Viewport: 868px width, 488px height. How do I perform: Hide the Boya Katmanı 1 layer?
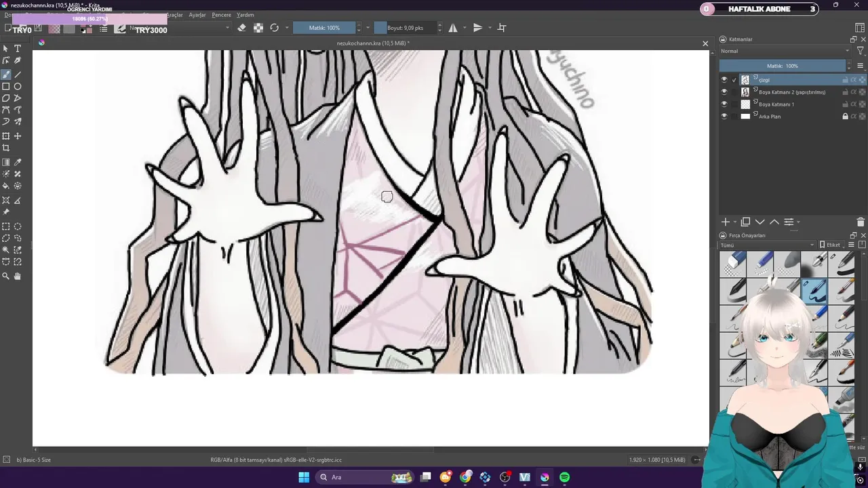724,104
